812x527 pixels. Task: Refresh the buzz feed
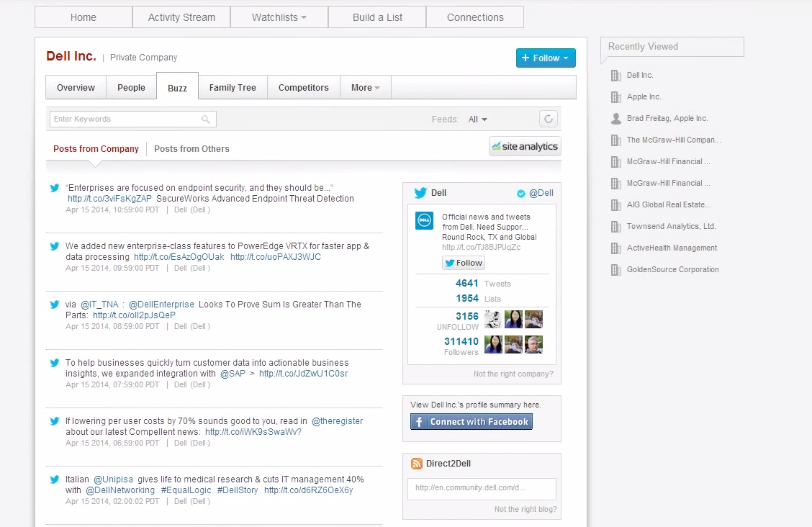[548, 119]
